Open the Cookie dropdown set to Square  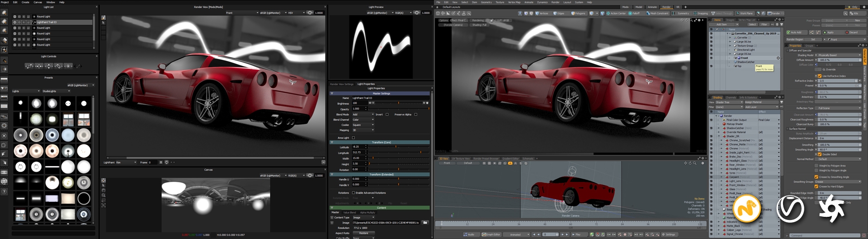[x=363, y=125]
